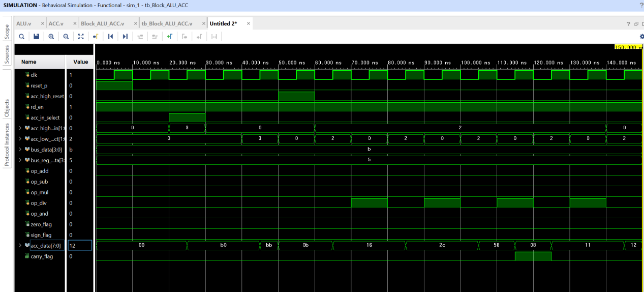Switch to the tb_Block_ALU_ACC.v tab
The width and height of the screenshot is (644, 292).
pyautogui.click(x=167, y=23)
